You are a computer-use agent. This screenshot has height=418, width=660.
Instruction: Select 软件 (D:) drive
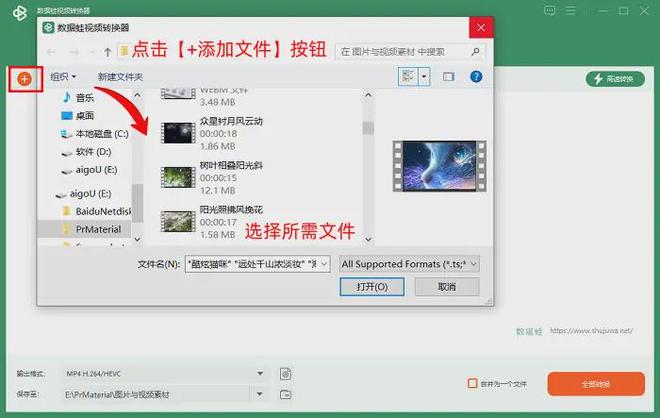click(86, 152)
